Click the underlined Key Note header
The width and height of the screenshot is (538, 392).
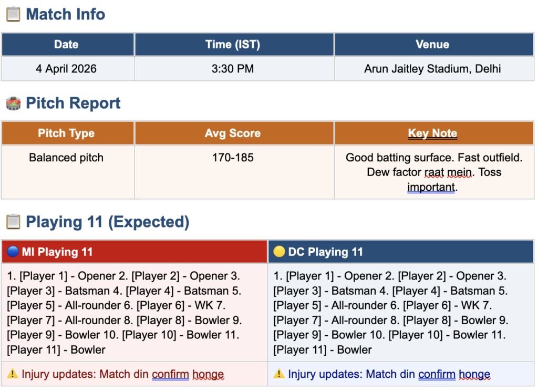point(432,133)
